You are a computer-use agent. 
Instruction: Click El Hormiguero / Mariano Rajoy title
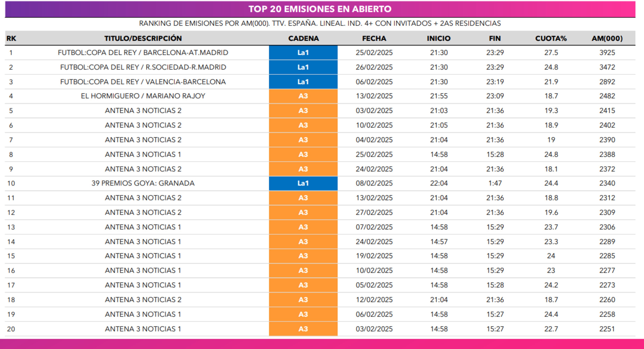(143, 96)
